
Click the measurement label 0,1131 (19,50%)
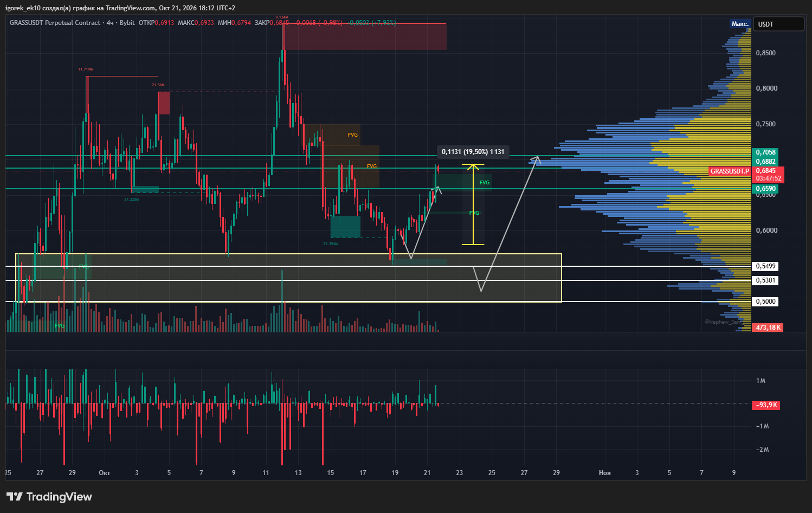pyautogui.click(x=473, y=152)
